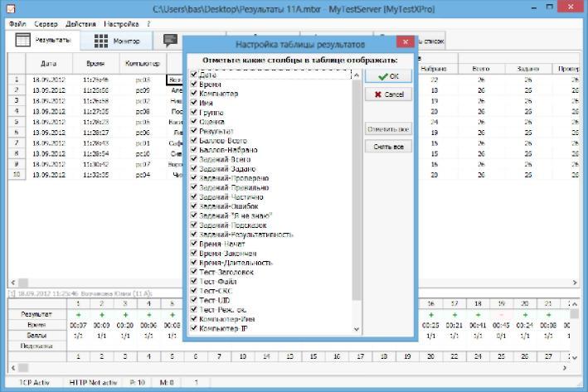This screenshot has height=392, width=588.
Task: Uncheck the Дата column checkbox
Action: [x=193, y=75]
